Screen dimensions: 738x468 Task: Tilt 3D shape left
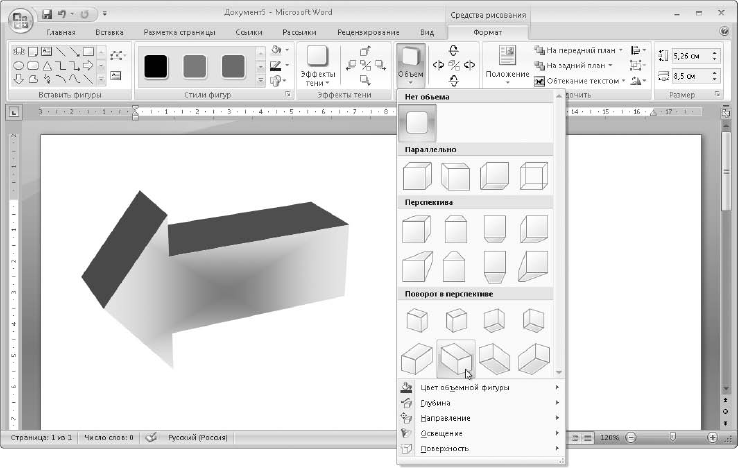point(438,65)
